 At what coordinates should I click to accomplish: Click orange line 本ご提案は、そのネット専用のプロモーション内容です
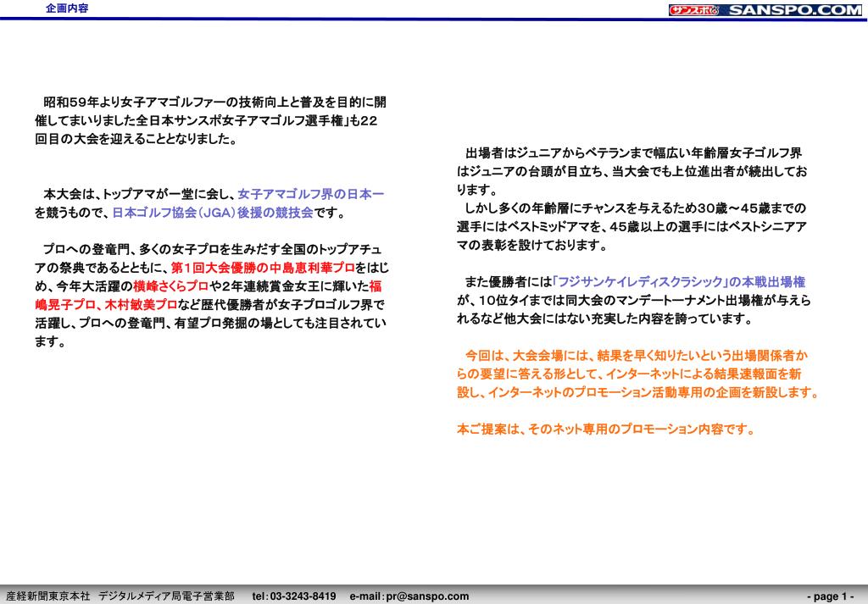[606, 429]
